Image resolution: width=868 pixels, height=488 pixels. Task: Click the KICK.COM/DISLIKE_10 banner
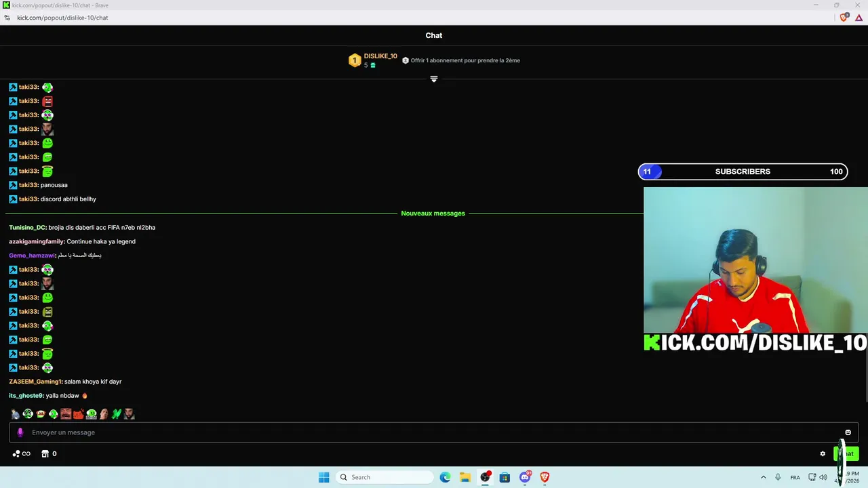[x=755, y=342]
